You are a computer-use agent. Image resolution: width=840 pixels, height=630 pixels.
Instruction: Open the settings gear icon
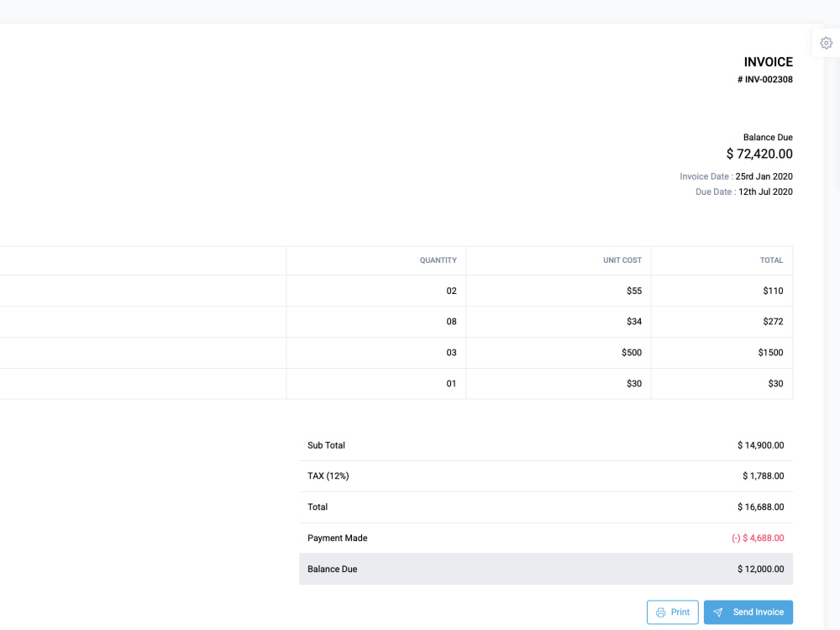[x=826, y=43]
